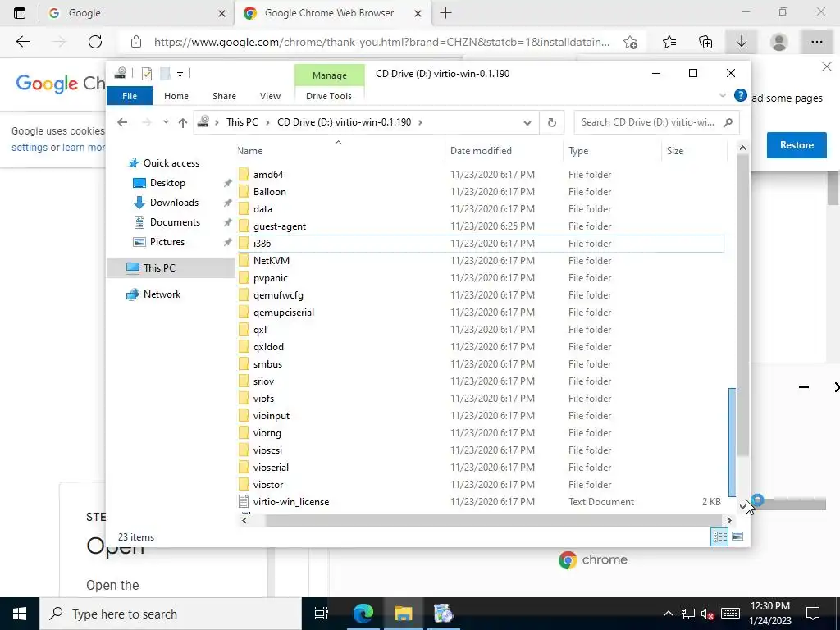Screen dimensions: 840x630
Task: Click the Manage contextual tab
Action: pyautogui.click(x=330, y=75)
